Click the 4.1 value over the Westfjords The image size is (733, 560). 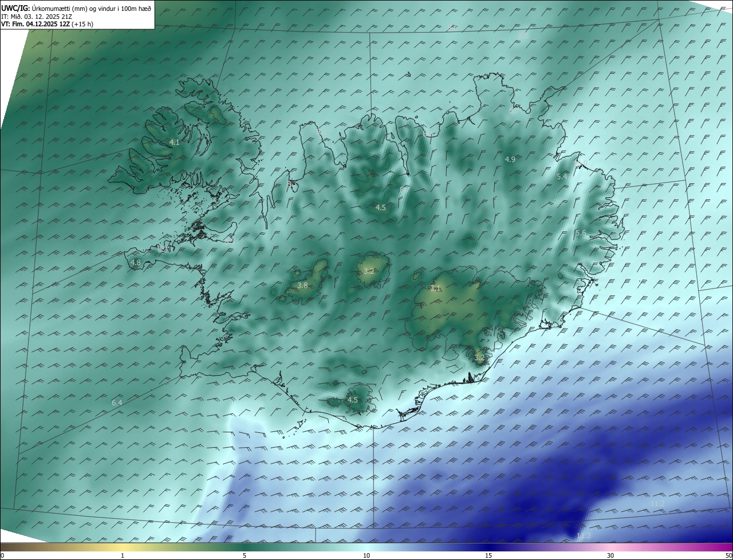[175, 142]
